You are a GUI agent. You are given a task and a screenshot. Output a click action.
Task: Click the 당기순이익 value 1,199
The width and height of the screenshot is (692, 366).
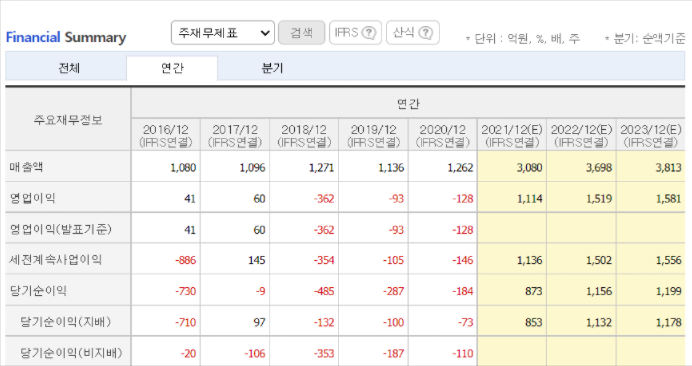669,291
